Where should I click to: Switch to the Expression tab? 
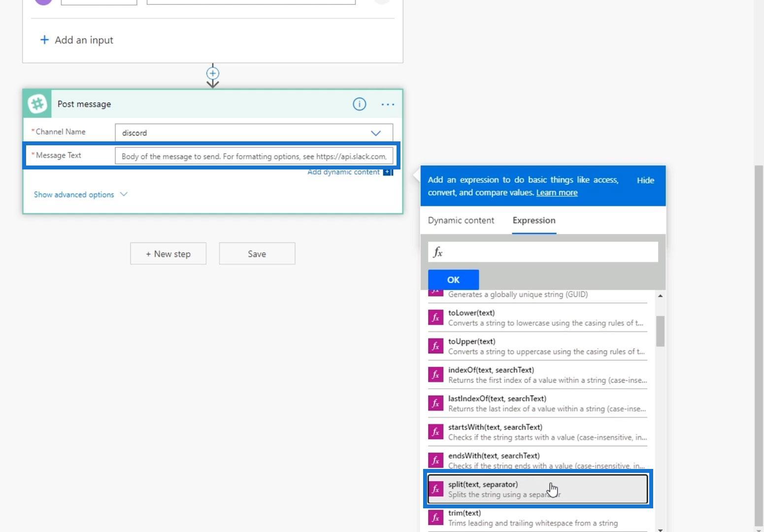534,220
